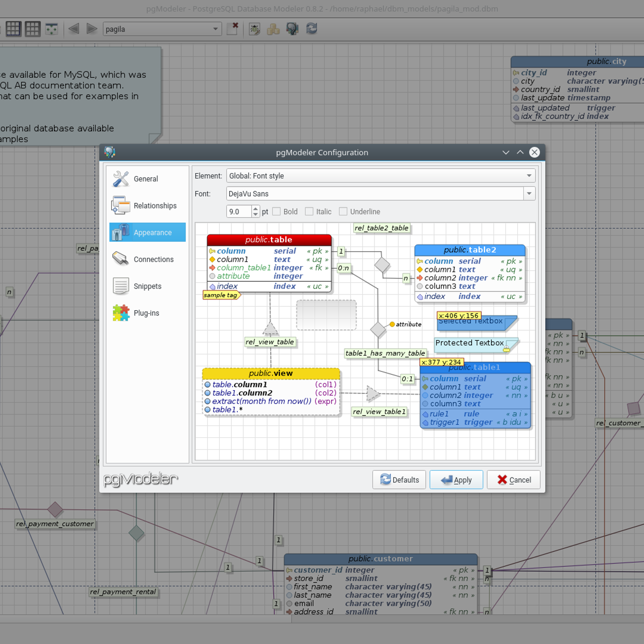The width and height of the screenshot is (644, 644).
Task: Go to next model with right arrow
Action: (x=92, y=29)
